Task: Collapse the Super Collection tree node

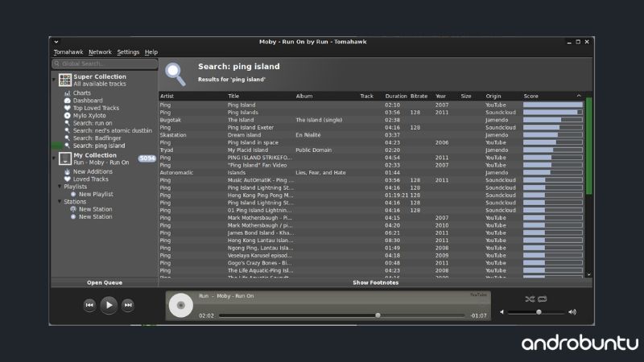Action: [54, 79]
